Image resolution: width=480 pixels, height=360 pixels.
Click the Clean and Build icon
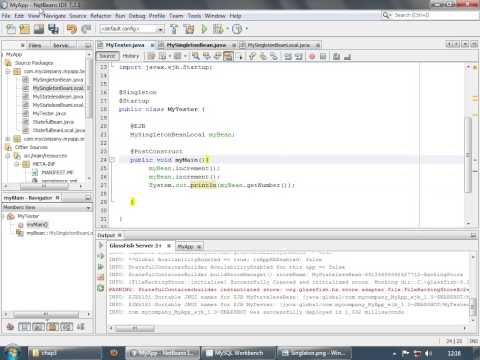pyautogui.click(x=188, y=29)
